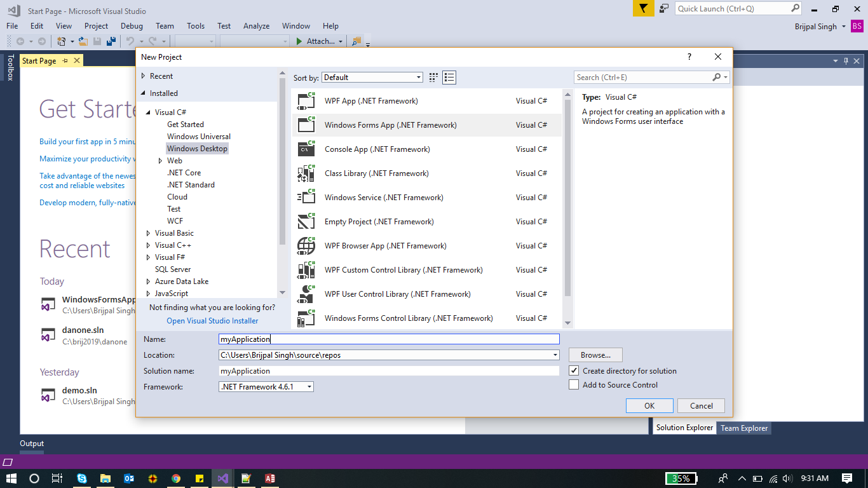
Task: Open the Framework version dropdown
Action: coord(309,386)
